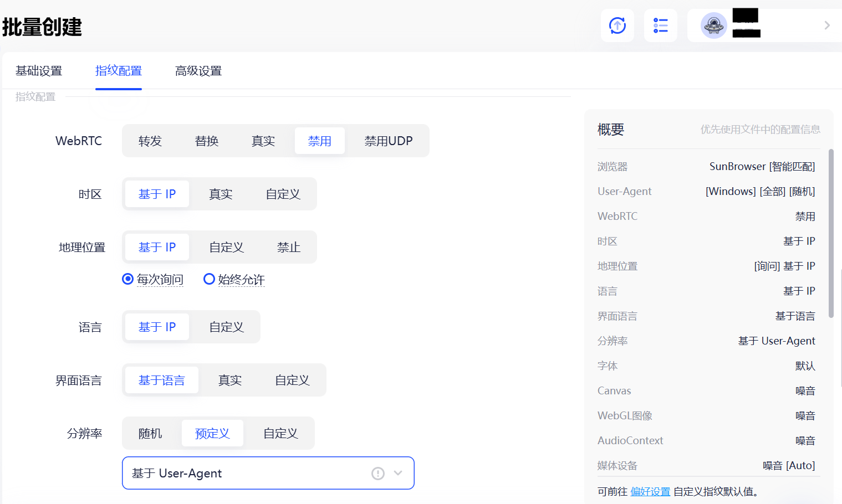Expand the account panel with the right chevron
The height and width of the screenshot is (504, 842).
pos(826,25)
